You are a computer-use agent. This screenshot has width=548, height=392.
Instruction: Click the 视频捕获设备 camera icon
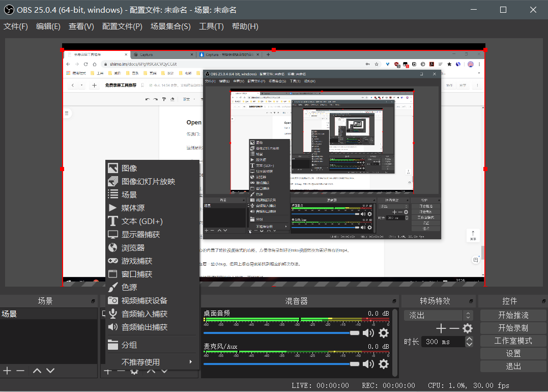[x=112, y=300]
